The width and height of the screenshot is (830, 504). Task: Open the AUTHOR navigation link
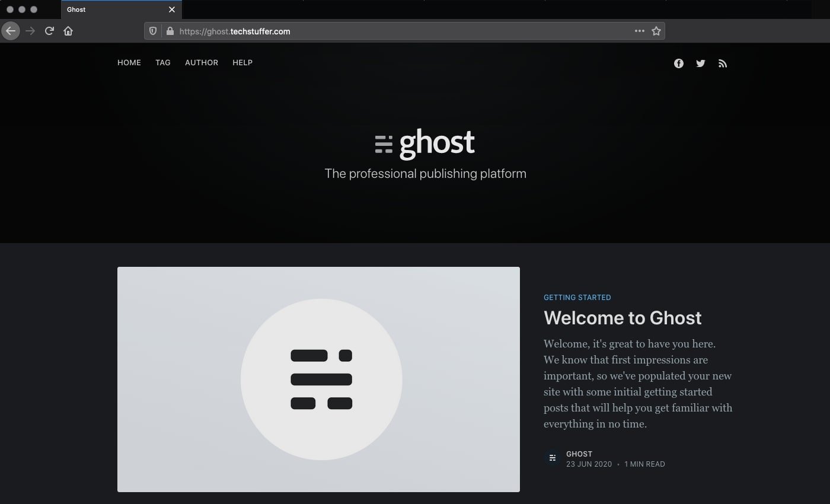[x=202, y=62]
